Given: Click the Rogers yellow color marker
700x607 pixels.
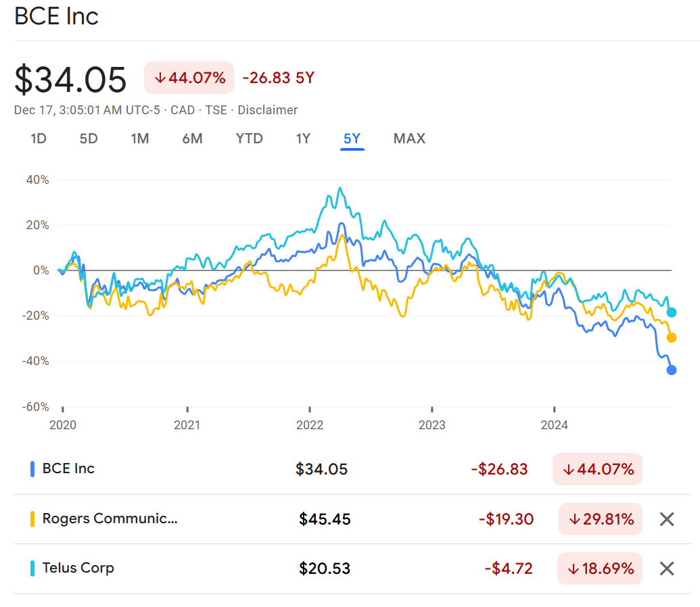Looking at the screenshot, I should pos(32,519).
